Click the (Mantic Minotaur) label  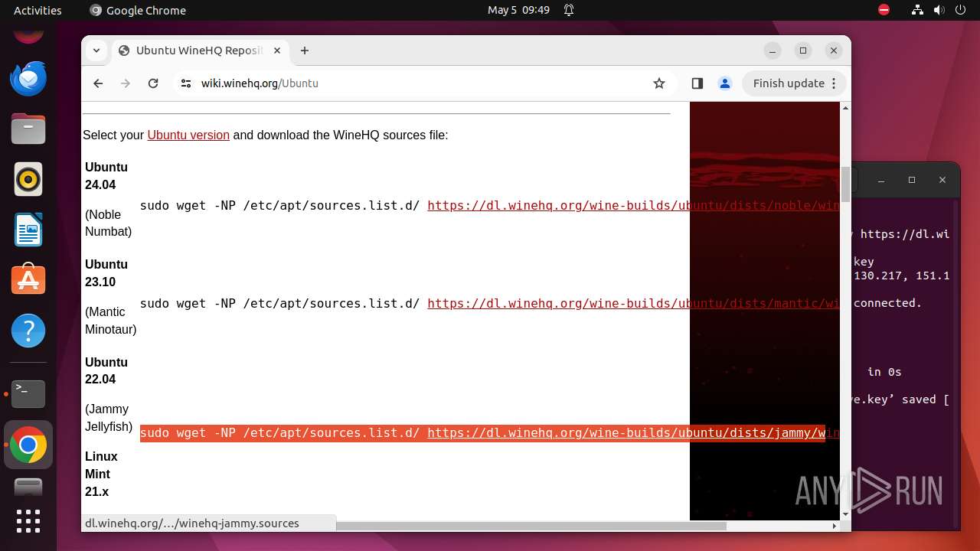[110, 321]
